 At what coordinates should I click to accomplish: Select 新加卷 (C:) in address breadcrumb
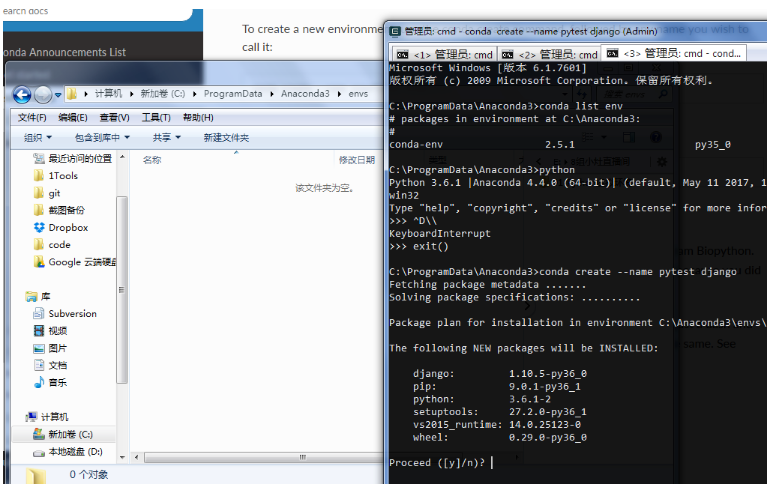click(163, 94)
